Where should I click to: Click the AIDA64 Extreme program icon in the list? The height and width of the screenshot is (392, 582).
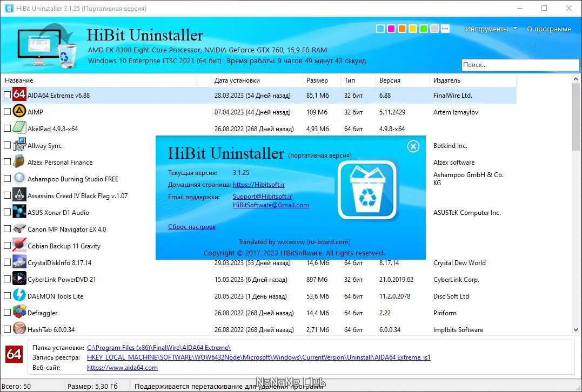(19, 94)
